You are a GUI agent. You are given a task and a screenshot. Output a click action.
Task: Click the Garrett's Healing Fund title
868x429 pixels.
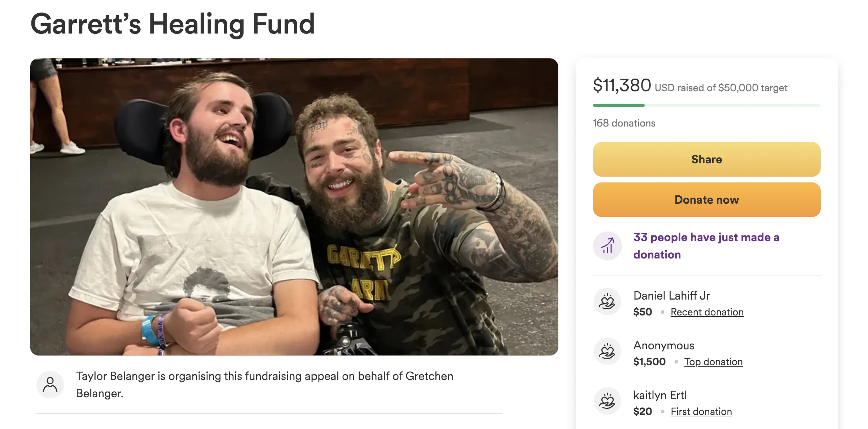(x=173, y=24)
